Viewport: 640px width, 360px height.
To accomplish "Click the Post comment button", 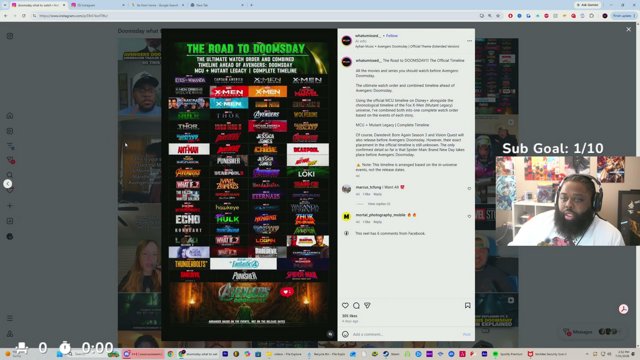I will [467, 334].
